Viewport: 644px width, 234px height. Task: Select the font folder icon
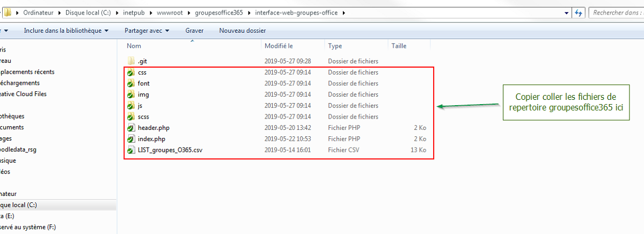click(x=131, y=84)
